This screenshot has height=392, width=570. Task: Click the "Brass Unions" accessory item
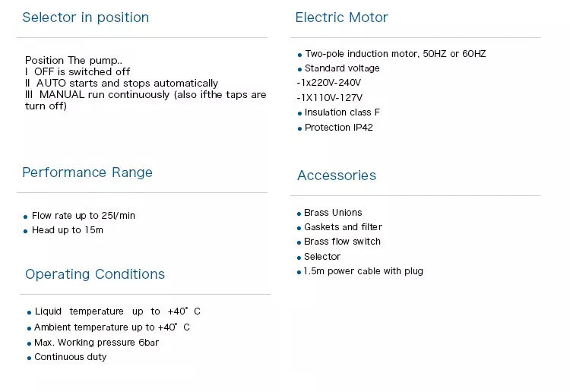(333, 213)
